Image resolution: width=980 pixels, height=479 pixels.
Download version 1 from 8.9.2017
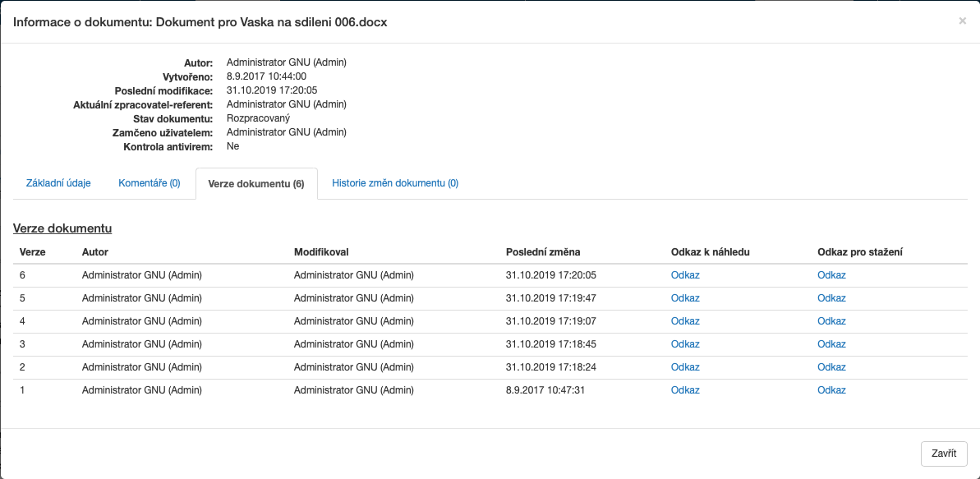(831, 390)
